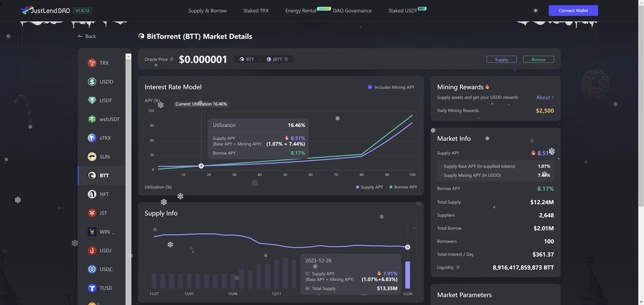This screenshot has height=305, width=644.
Task: Click the Suppliers count 2,648
Action: pos(546,215)
